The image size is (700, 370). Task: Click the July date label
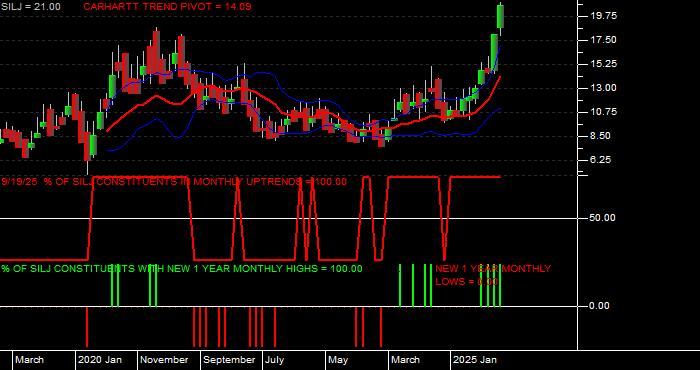tap(275, 360)
